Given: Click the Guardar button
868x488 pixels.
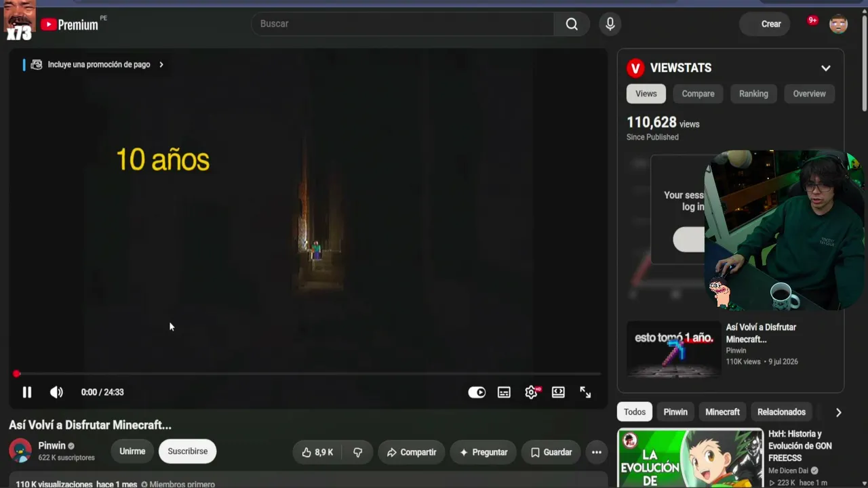Looking at the screenshot, I should click(551, 452).
